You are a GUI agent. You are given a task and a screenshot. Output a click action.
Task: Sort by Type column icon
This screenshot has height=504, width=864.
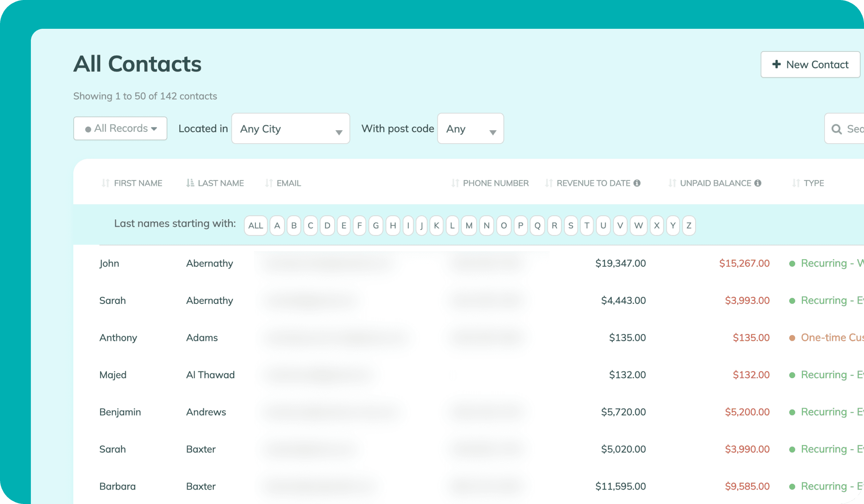point(796,183)
